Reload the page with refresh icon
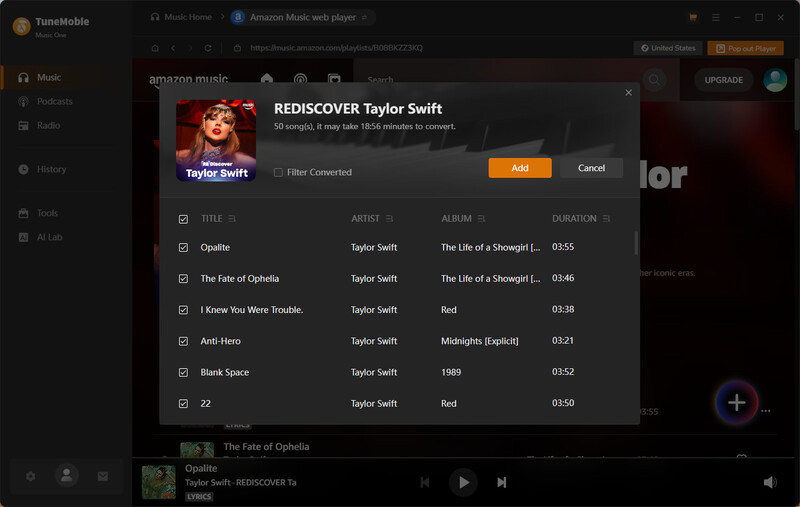The width and height of the screenshot is (800, 507). click(208, 48)
